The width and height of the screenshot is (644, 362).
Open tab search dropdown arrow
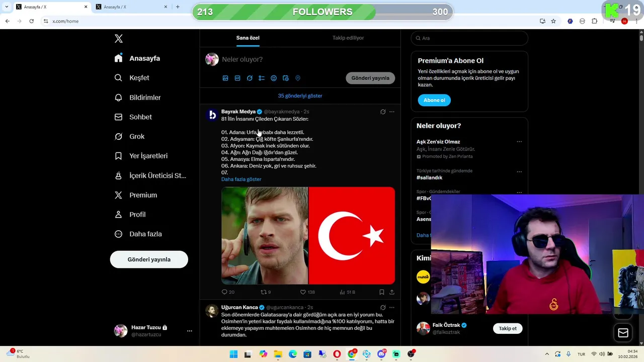(6, 7)
